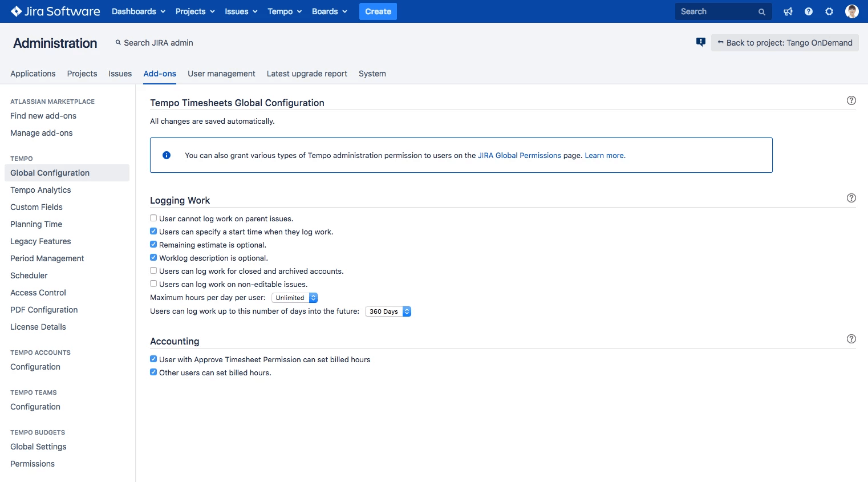Viewport: 868px width, 482px height.
Task: Open the JIRA Global Permissions link
Action: pos(519,155)
